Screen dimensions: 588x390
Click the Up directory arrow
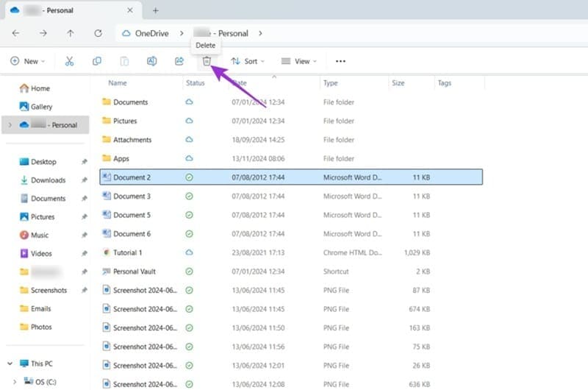tap(71, 33)
